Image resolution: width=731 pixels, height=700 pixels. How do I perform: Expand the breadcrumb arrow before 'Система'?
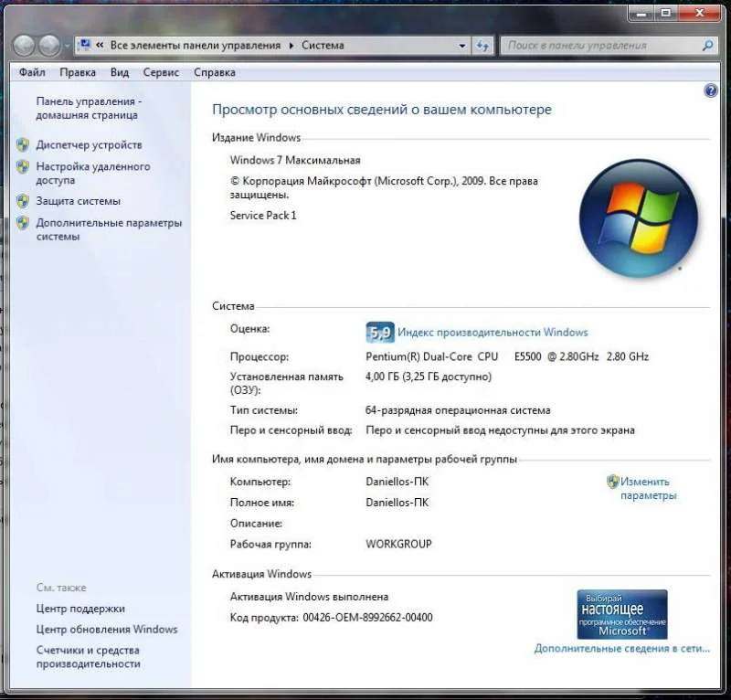pos(291,46)
